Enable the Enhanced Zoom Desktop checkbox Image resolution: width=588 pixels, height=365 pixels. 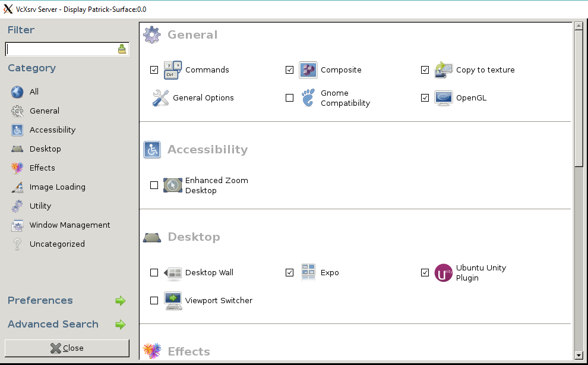(154, 185)
